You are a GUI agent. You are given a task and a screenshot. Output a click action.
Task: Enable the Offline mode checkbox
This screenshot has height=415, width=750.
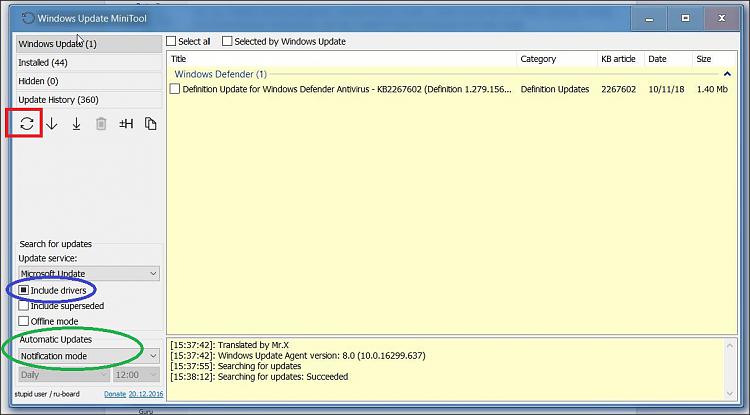point(23,321)
